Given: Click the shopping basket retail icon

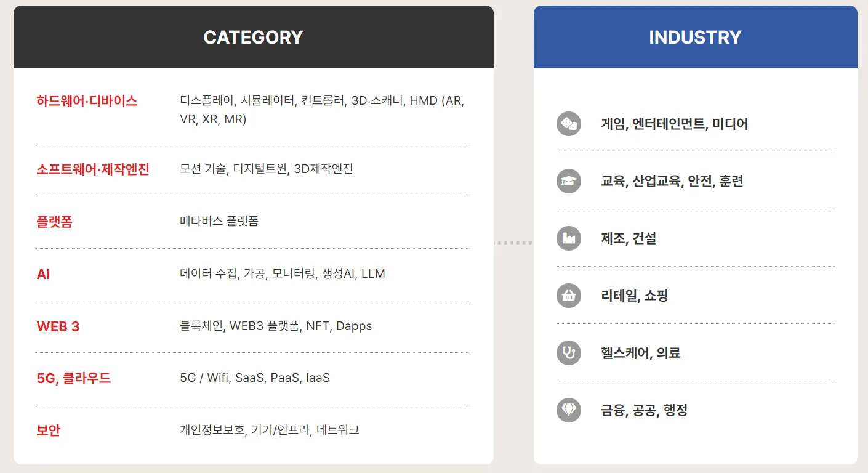Looking at the screenshot, I should pos(568,296).
